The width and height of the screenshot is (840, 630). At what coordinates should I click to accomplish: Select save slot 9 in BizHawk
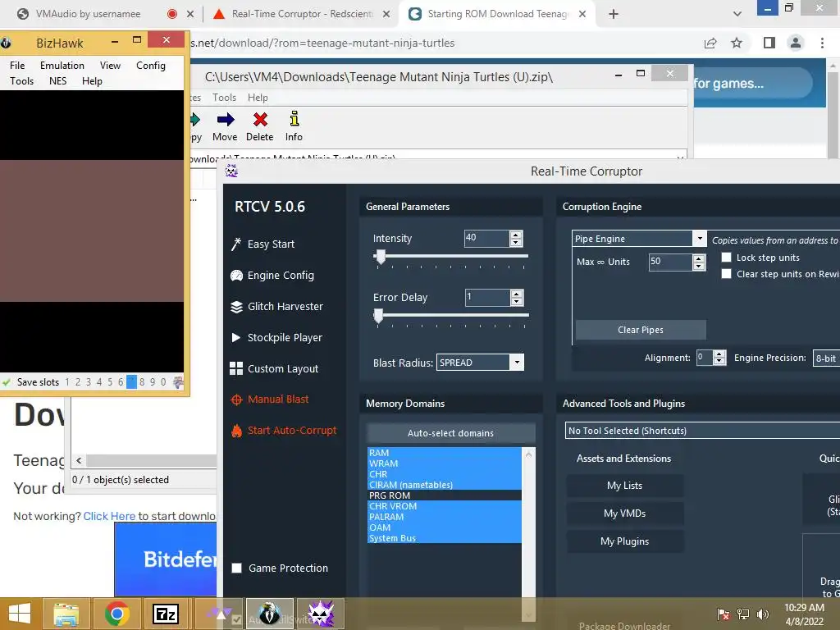click(153, 382)
